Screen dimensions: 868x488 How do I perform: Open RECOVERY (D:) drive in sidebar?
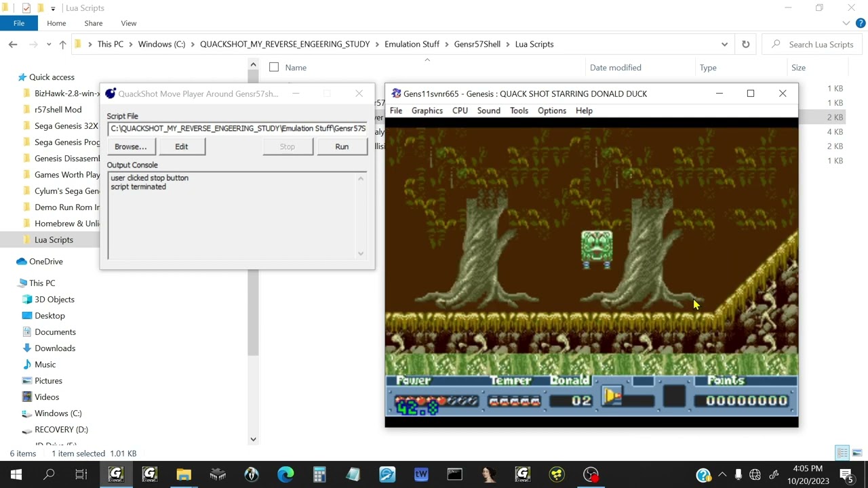61,430
